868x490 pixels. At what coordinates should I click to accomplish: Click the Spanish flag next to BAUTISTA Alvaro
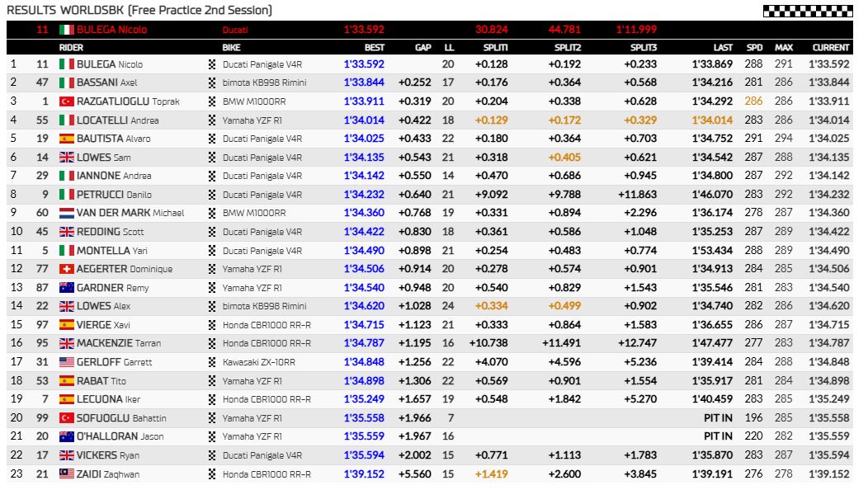tap(67, 139)
